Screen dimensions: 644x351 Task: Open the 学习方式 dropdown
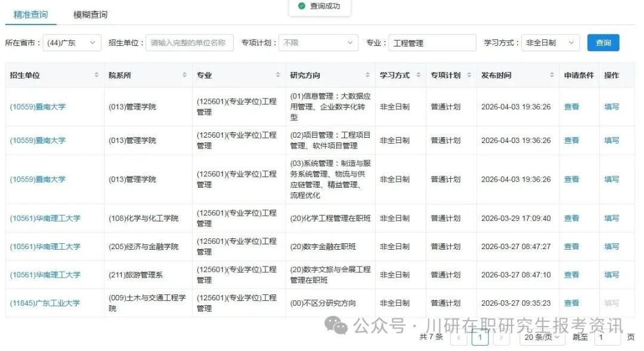tap(550, 42)
